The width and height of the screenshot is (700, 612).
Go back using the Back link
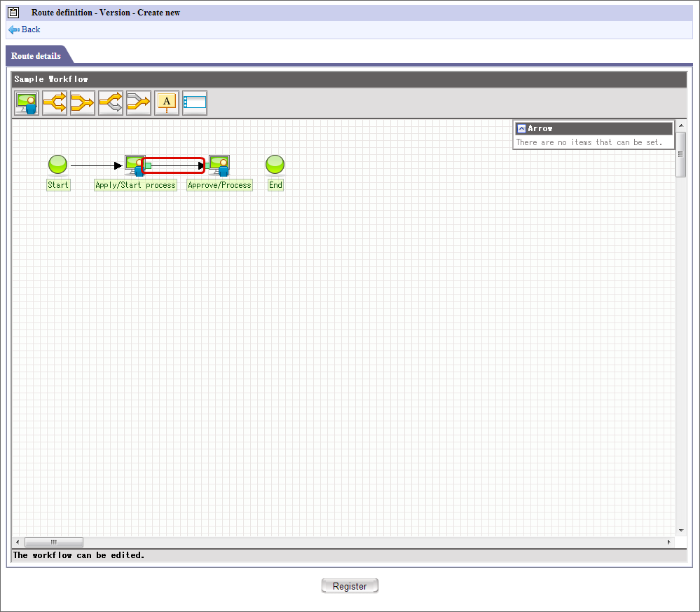(x=25, y=29)
